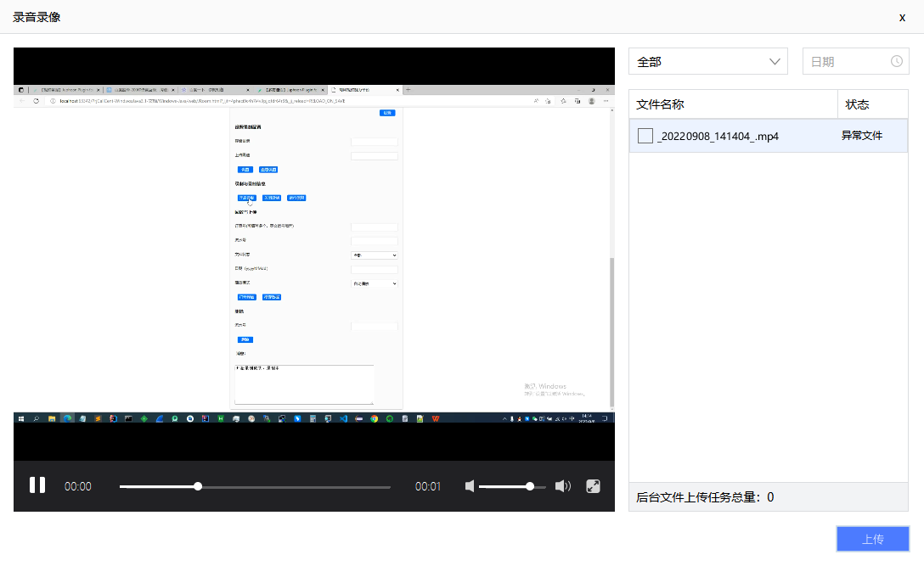Click the clock icon in 日期 field
This screenshot has width=924, height=566.
pos(896,61)
